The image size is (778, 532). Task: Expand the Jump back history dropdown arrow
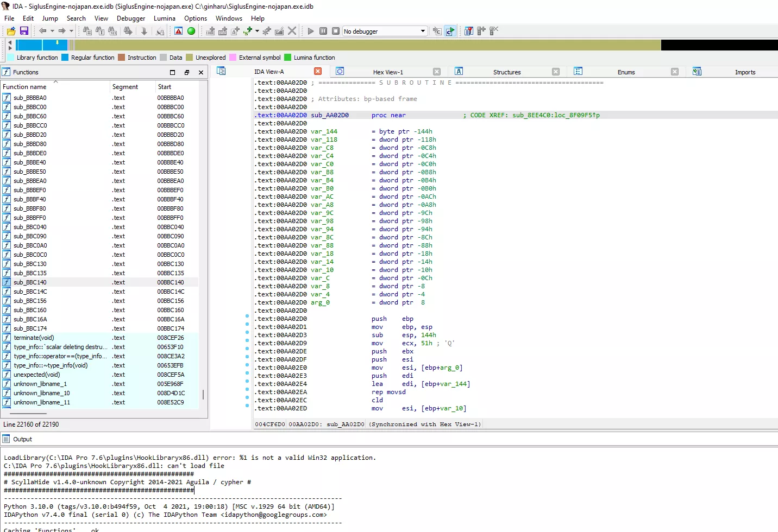pos(52,31)
